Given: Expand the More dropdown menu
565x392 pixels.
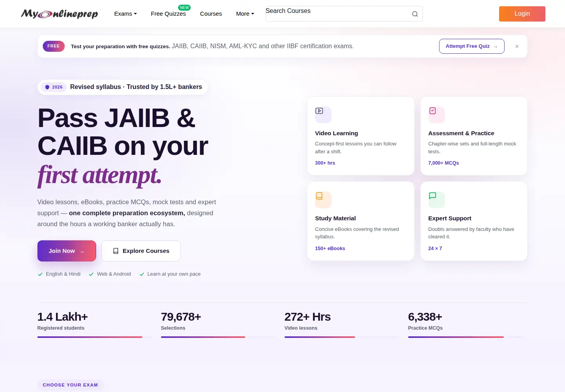Looking at the screenshot, I should coord(245,14).
